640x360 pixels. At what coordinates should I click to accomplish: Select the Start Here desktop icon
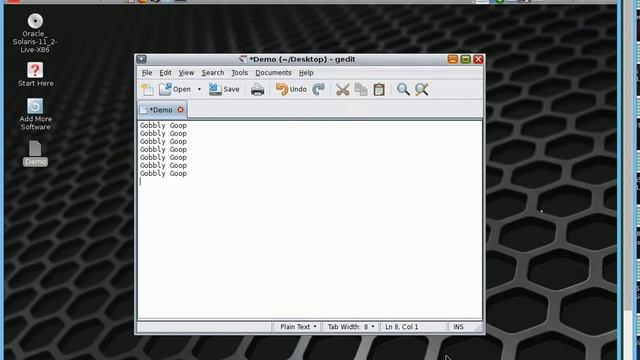coord(36,75)
